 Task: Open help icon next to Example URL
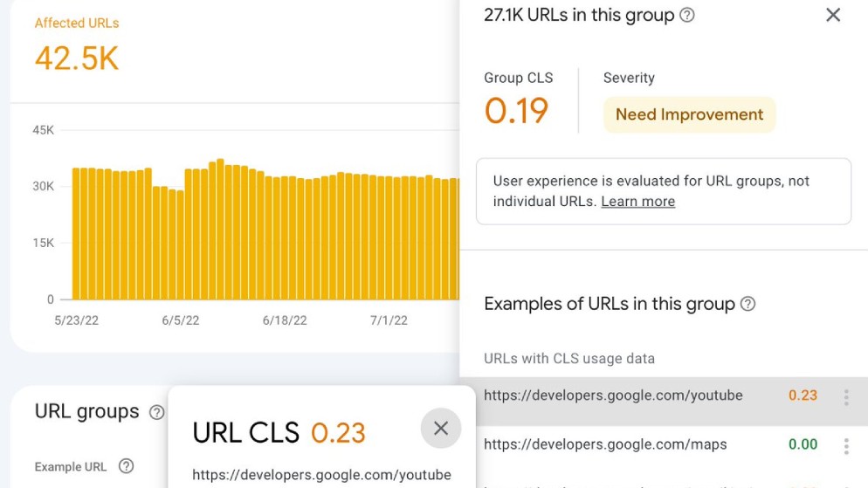[127, 466]
